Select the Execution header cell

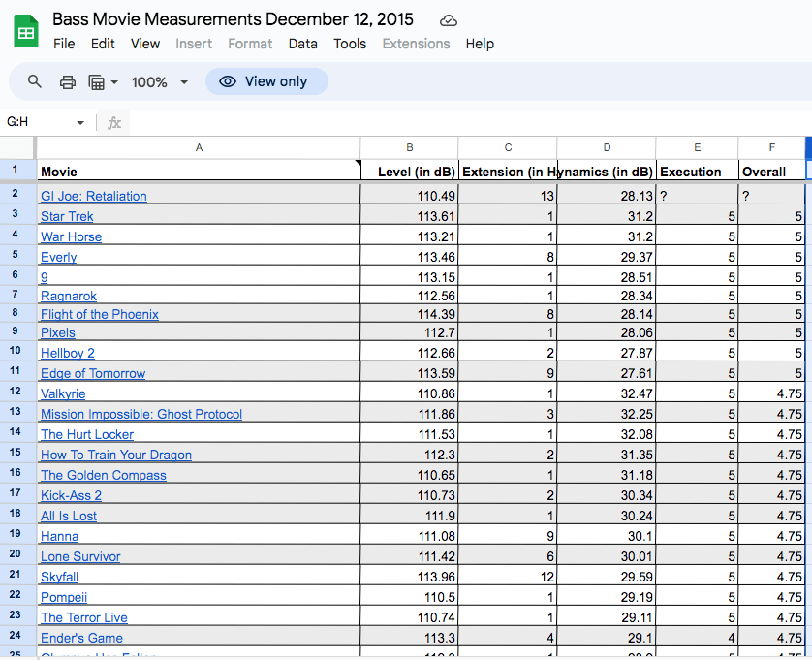tap(697, 171)
